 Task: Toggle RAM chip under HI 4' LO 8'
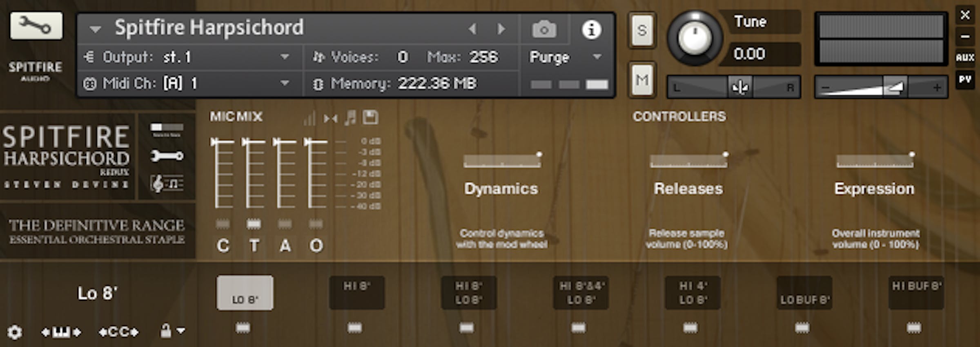(x=690, y=328)
